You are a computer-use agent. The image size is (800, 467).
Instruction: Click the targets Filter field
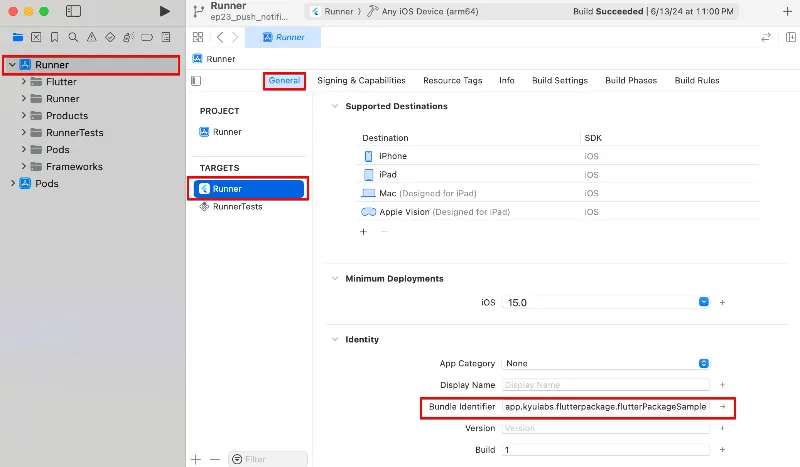click(x=268, y=459)
